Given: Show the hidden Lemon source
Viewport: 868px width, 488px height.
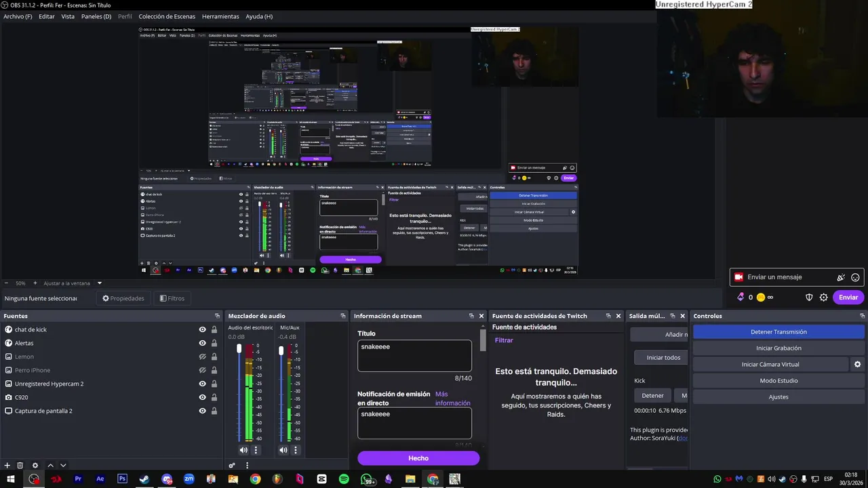Looking at the screenshot, I should tap(202, 357).
